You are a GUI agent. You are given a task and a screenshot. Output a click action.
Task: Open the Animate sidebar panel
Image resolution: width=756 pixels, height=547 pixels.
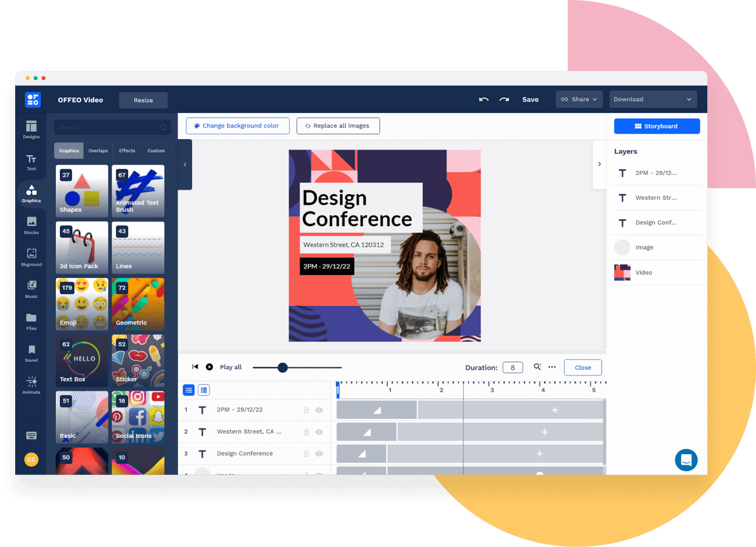31,384
